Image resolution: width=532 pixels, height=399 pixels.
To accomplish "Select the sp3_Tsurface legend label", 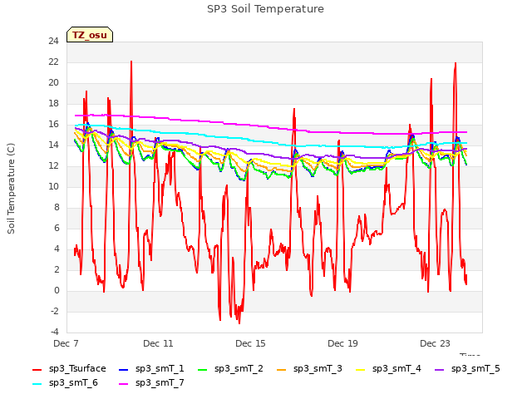I will (77, 369).
